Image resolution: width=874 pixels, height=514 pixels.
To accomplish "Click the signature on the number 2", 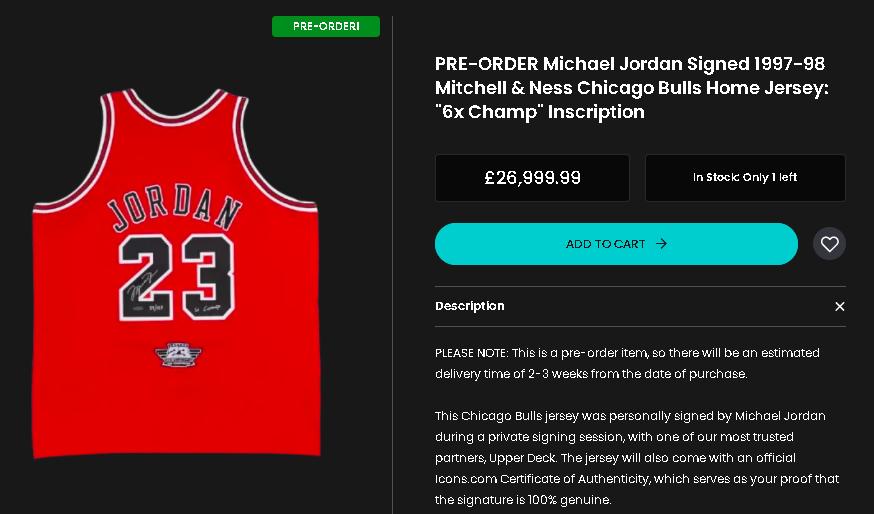I will [x=142, y=285].
